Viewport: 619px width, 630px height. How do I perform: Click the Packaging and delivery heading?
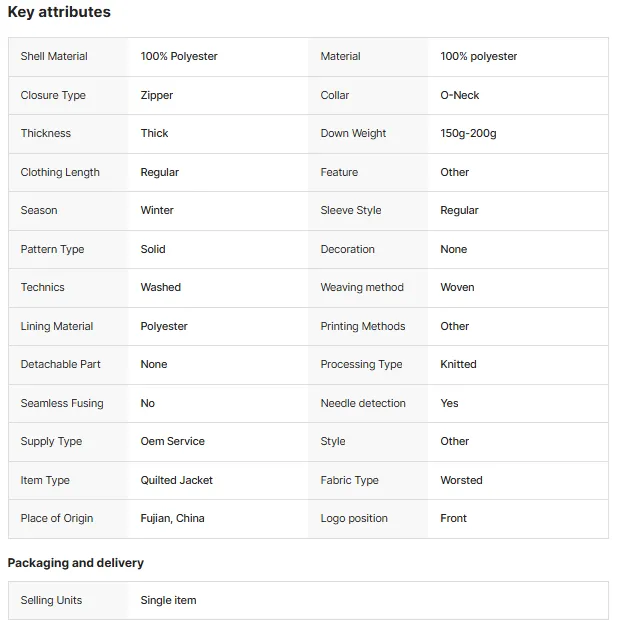point(76,563)
